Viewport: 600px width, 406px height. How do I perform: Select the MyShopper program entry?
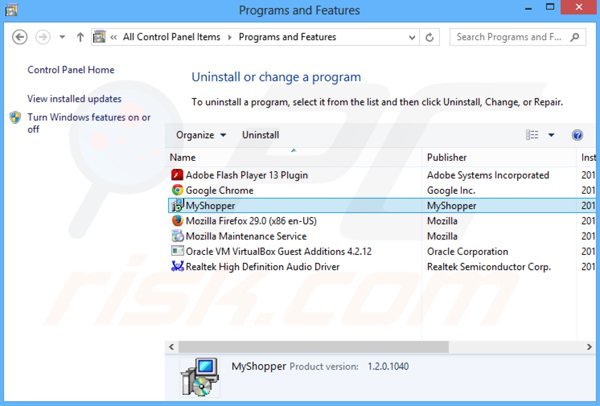point(382,205)
